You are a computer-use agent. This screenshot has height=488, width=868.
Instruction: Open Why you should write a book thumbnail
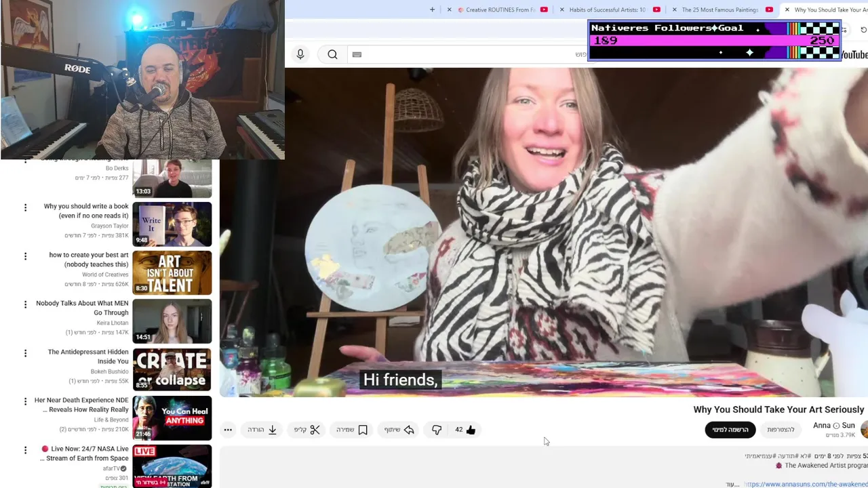coord(172,224)
